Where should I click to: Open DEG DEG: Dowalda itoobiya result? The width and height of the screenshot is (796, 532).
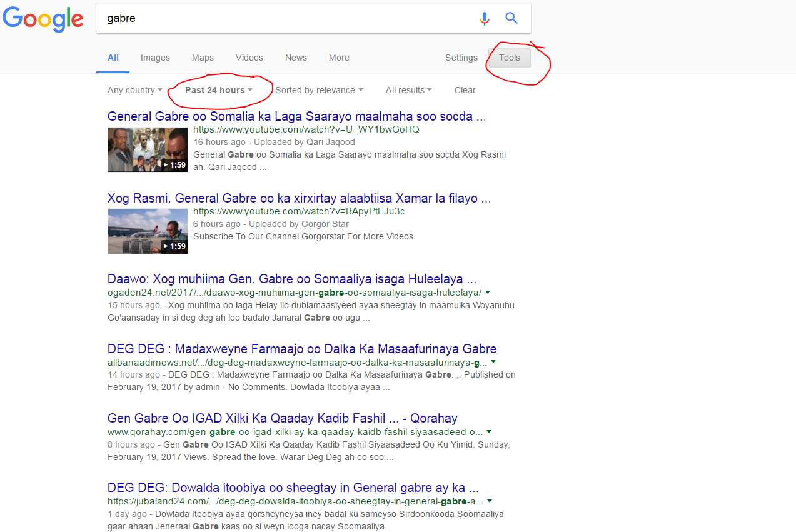[x=293, y=488]
